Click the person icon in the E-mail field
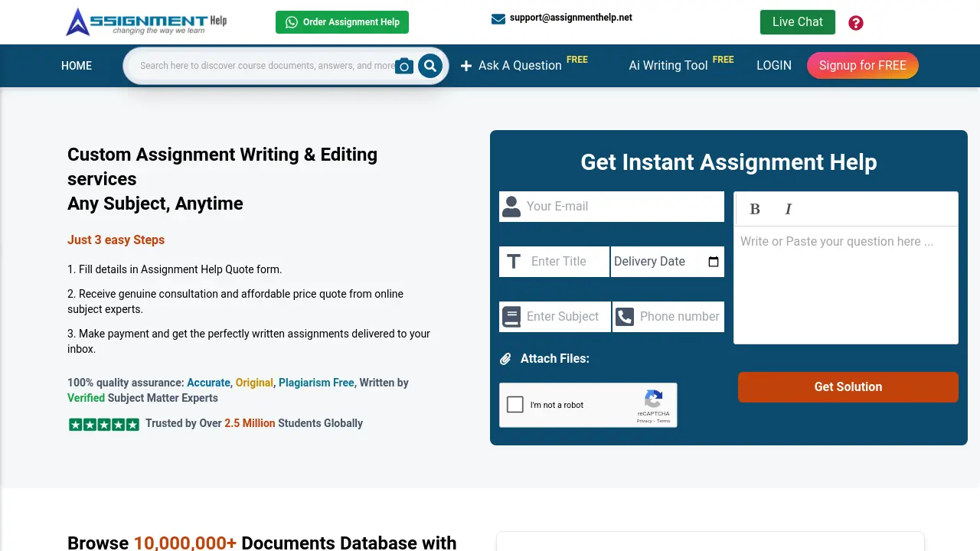Image resolution: width=980 pixels, height=551 pixels. pos(511,206)
